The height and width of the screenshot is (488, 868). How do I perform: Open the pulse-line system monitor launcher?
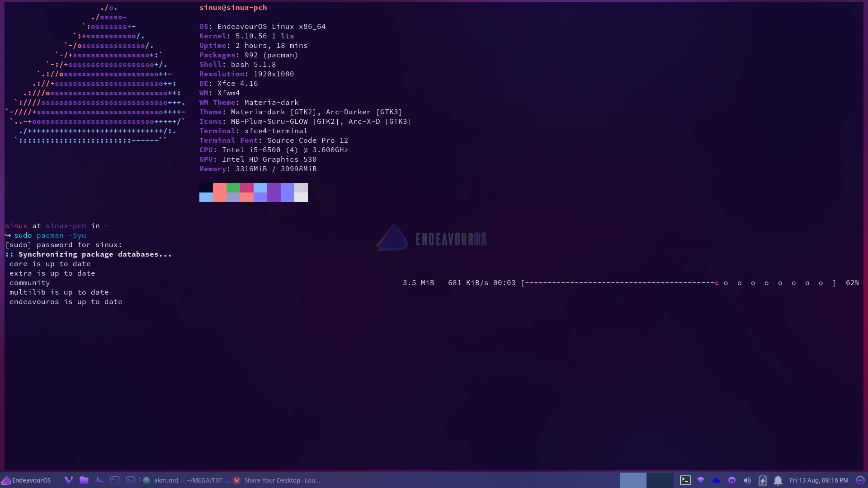click(x=99, y=480)
